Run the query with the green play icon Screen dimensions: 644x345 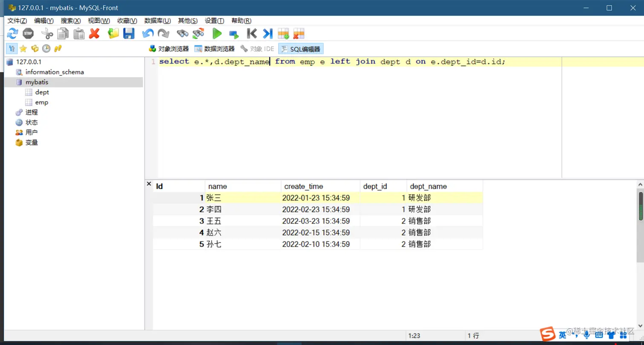pos(217,33)
